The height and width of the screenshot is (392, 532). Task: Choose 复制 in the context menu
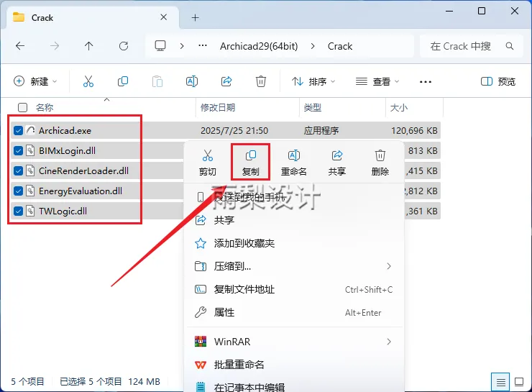point(250,163)
